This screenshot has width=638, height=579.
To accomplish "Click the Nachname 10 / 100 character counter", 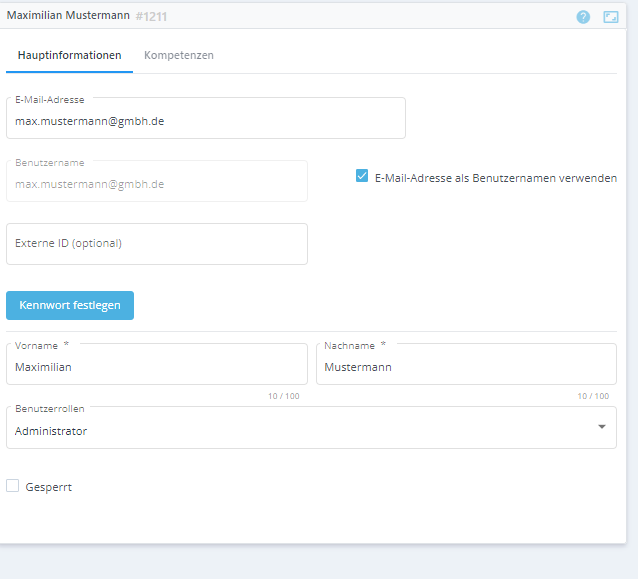I will coord(593,396).
